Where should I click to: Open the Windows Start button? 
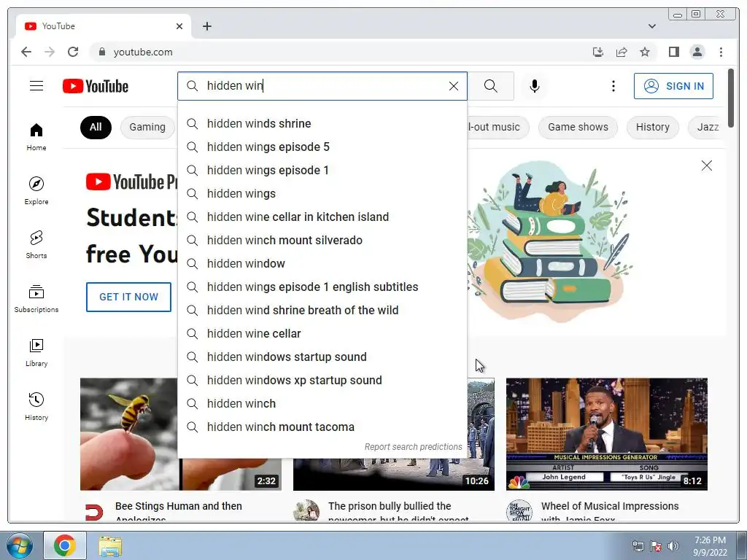click(20, 545)
